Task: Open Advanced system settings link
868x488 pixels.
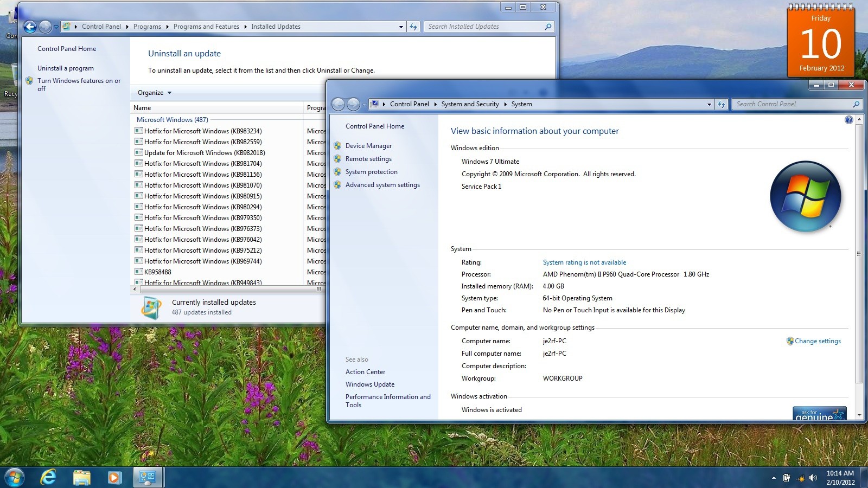Action: point(382,185)
